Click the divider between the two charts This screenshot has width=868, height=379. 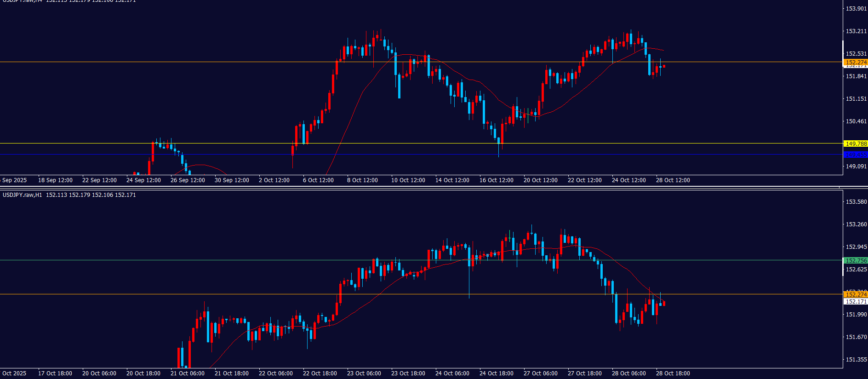coord(414,187)
